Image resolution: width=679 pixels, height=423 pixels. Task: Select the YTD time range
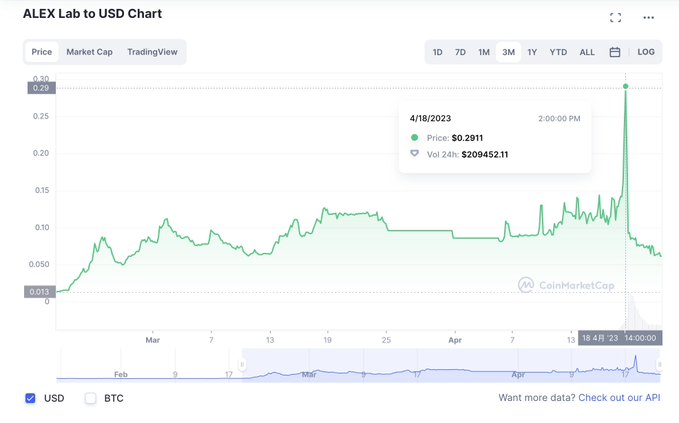[x=558, y=52]
